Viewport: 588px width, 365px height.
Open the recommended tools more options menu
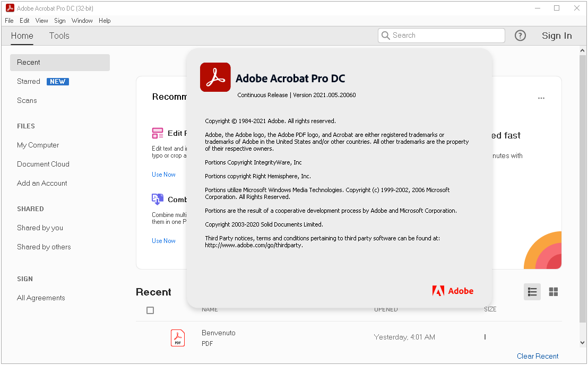point(541,98)
